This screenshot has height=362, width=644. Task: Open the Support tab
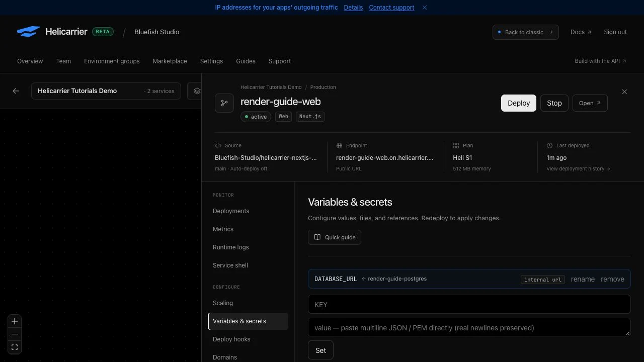coord(280,61)
